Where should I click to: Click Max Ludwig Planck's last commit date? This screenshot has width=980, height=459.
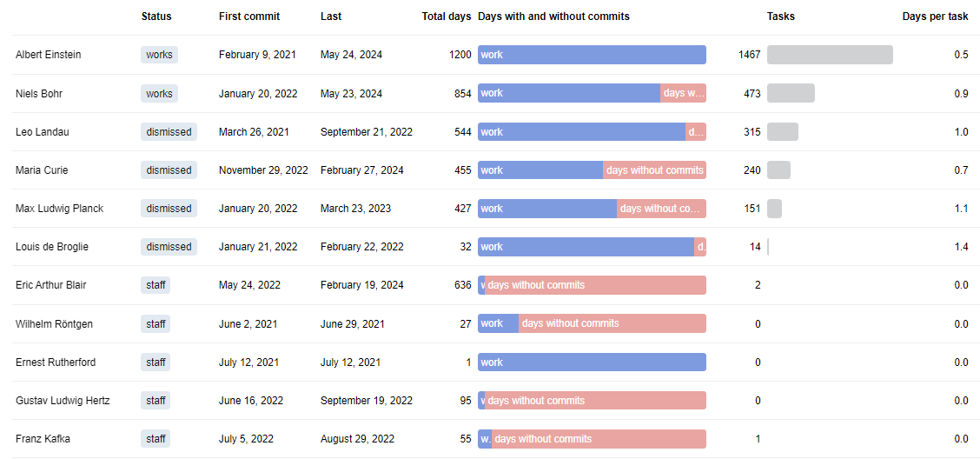(x=355, y=209)
